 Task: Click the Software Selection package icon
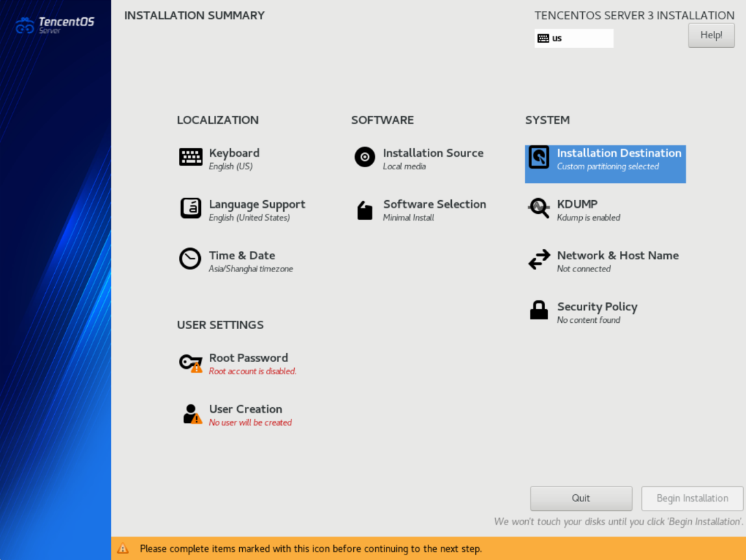365,210
